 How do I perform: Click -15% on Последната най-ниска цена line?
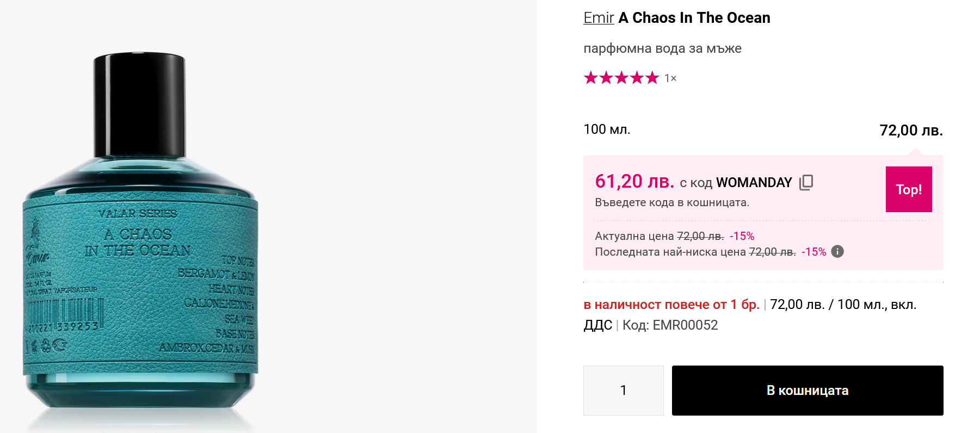pos(813,252)
